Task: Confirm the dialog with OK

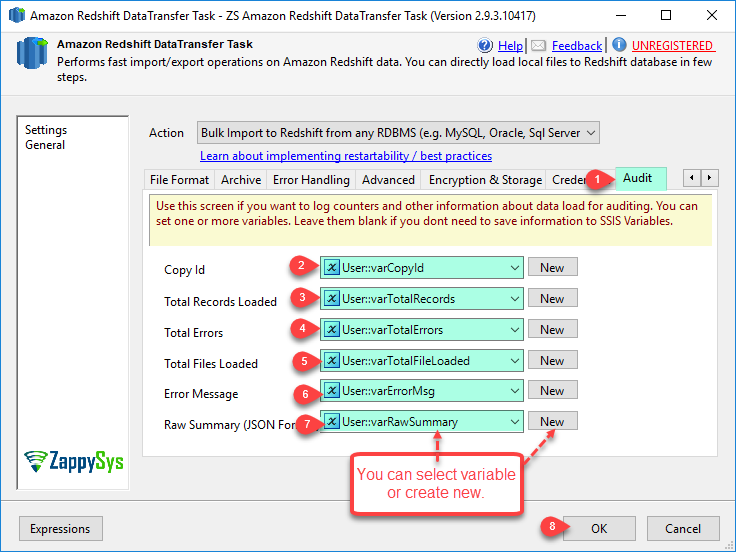Action: (599, 529)
